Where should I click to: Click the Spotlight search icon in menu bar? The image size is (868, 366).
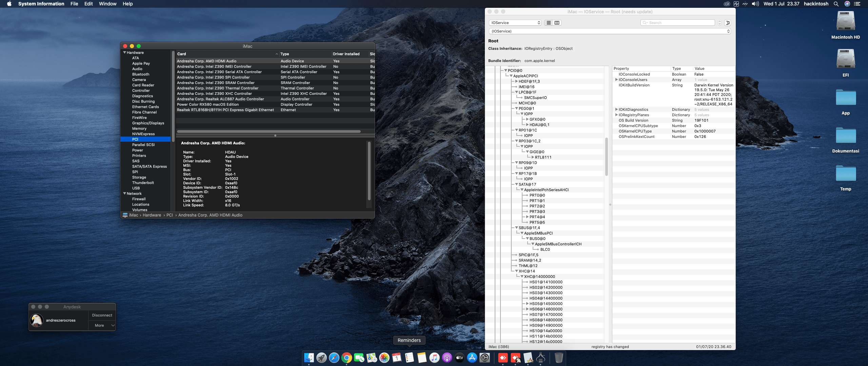click(836, 4)
